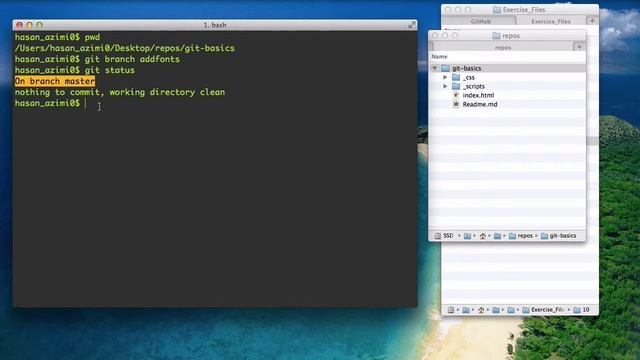Switch to the GitHub tab
640x360 pixels.
[480, 21]
